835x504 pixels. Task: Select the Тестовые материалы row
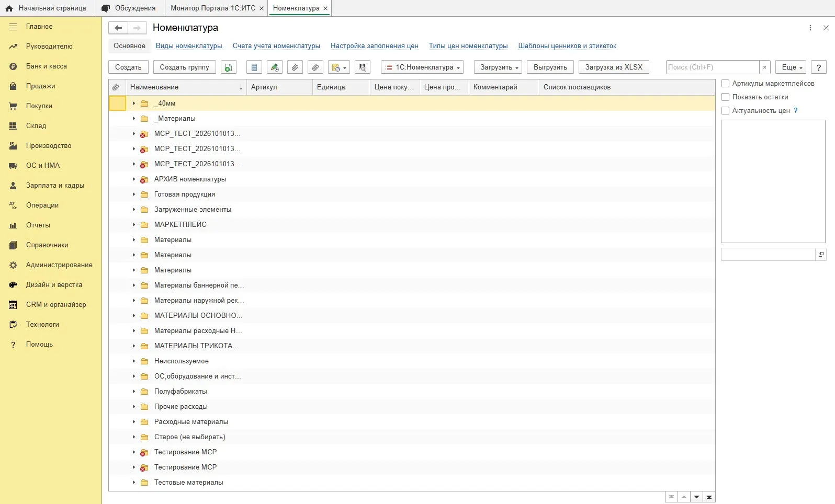pos(412,483)
